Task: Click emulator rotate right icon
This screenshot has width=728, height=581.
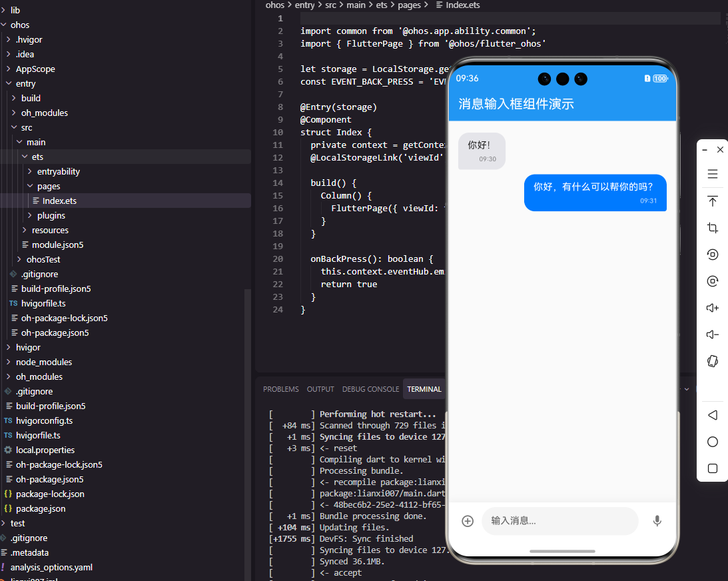Action: pyautogui.click(x=713, y=281)
